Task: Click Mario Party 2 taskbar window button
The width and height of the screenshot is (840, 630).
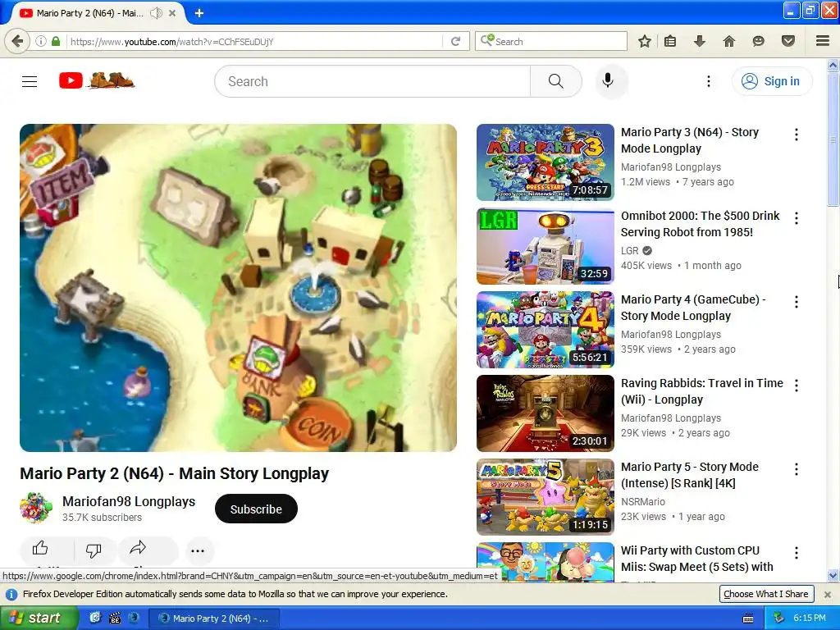Action: pyautogui.click(x=214, y=619)
